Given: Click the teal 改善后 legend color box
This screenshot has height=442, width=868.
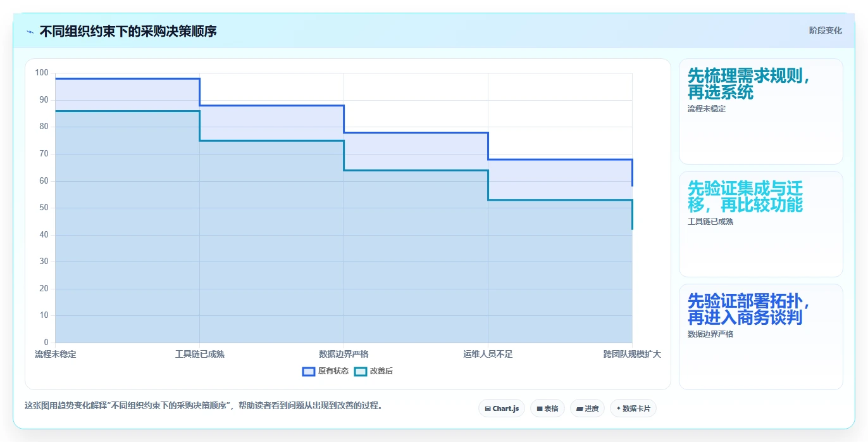Looking at the screenshot, I should tap(360, 371).
